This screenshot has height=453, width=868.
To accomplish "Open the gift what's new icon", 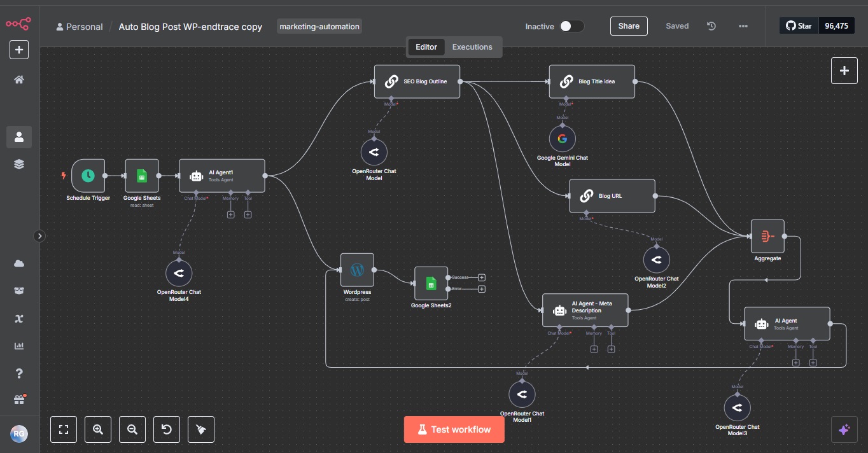I will point(19,400).
